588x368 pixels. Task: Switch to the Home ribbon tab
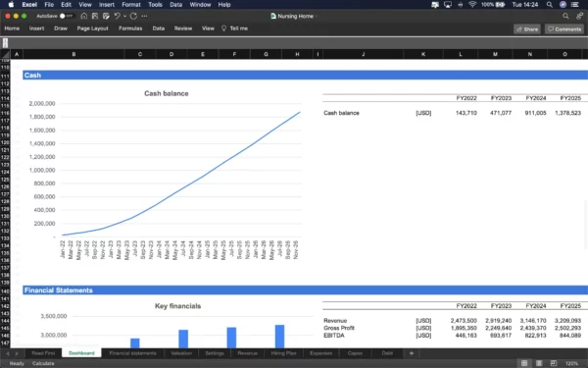click(x=12, y=28)
